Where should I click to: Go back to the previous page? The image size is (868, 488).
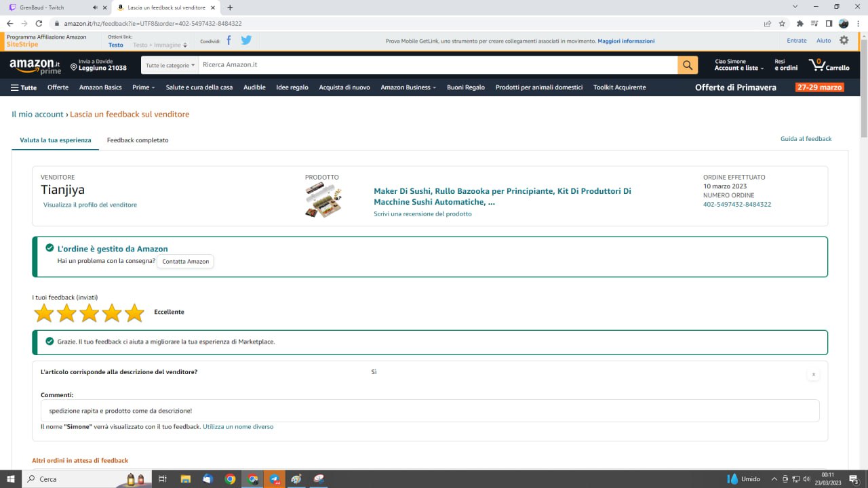coord(9,23)
